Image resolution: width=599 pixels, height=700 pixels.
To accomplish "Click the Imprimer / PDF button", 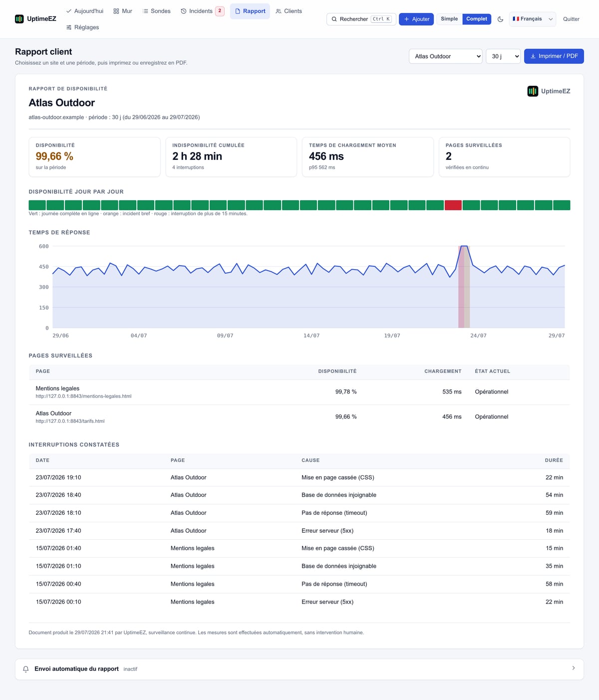I will [x=554, y=56].
